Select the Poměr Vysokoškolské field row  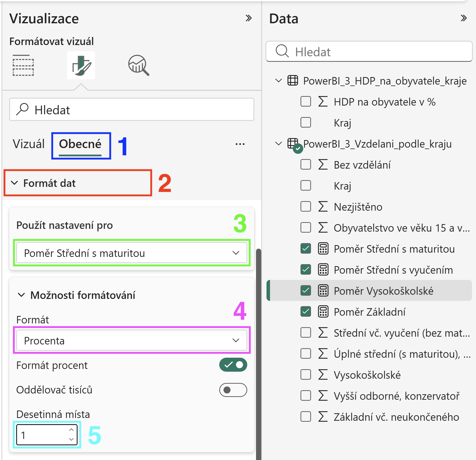369,291
